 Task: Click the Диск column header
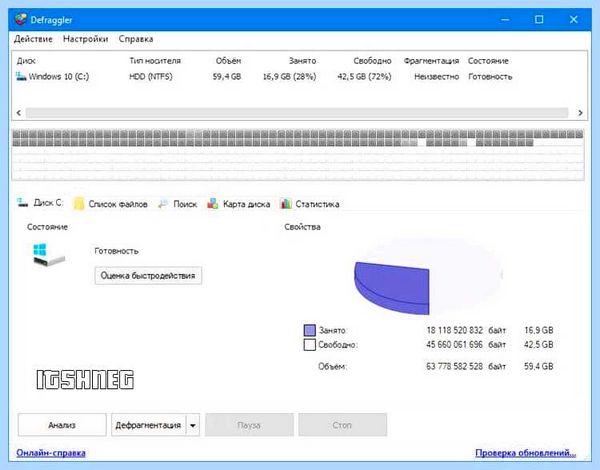[26, 61]
